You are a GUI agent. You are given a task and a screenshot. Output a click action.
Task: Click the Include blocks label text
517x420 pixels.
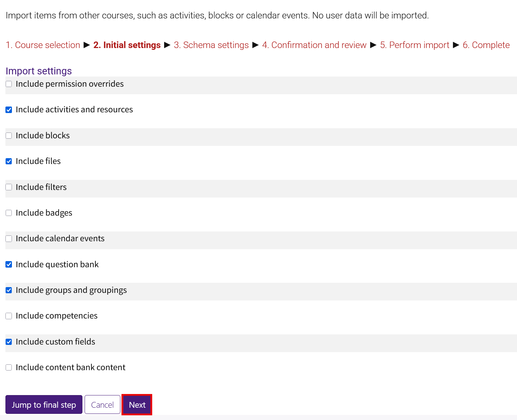tap(43, 135)
